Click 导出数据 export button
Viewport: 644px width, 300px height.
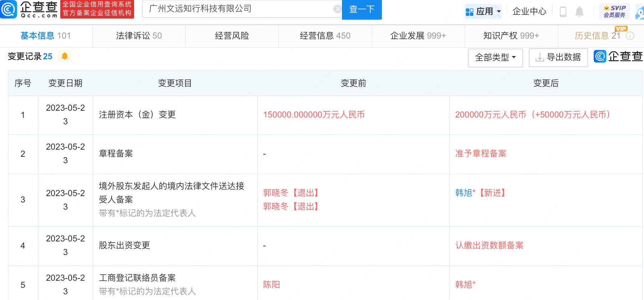558,57
